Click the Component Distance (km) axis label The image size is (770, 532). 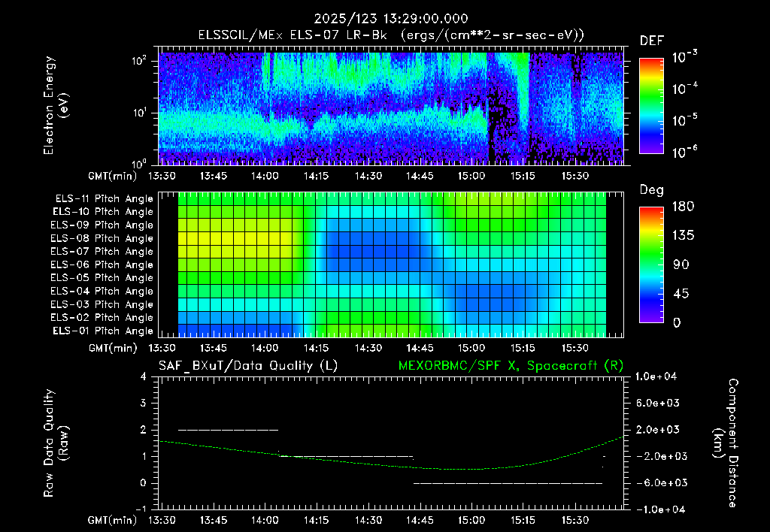(x=726, y=443)
